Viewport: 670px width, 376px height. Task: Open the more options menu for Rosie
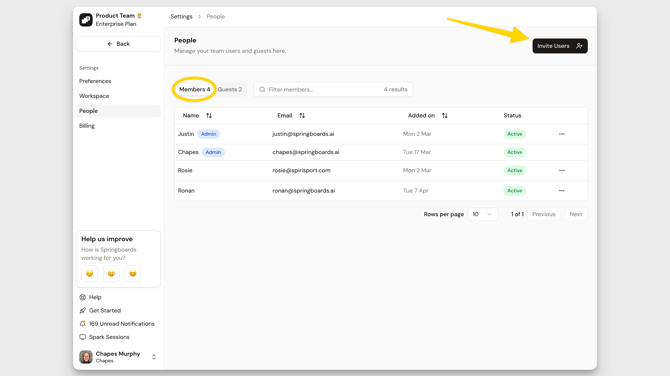(561, 170)
